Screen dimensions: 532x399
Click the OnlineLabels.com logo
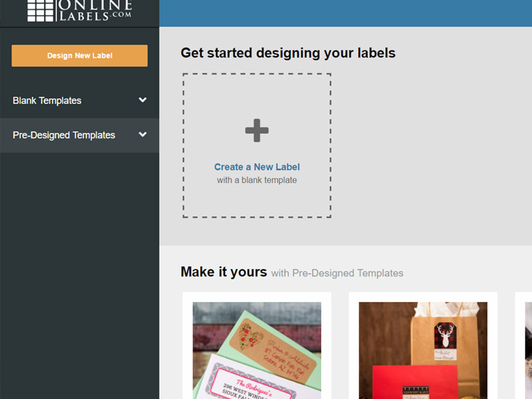coord(79,11)
